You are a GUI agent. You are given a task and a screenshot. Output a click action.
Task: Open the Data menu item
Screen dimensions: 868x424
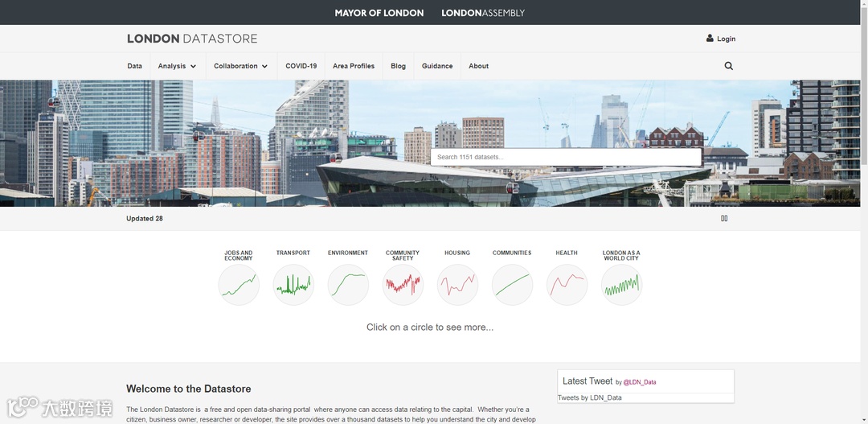coord(134,66)
